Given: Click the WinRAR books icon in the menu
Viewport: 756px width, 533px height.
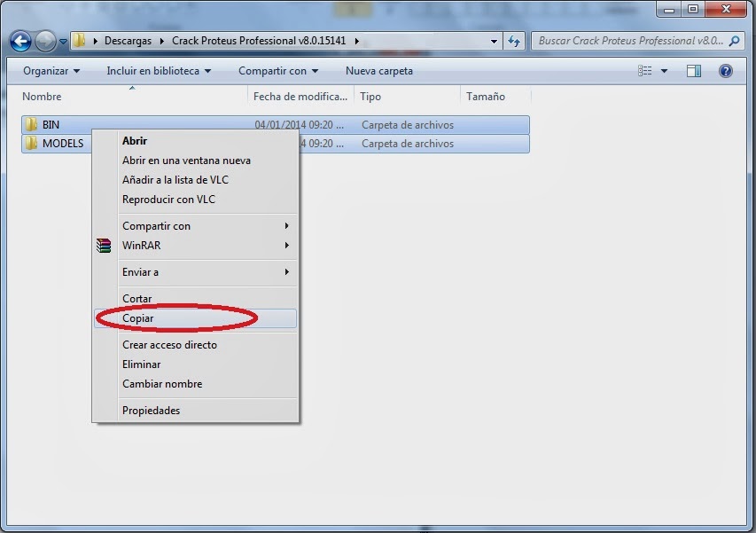Looking at the screenshot, I should coord(104,246).
